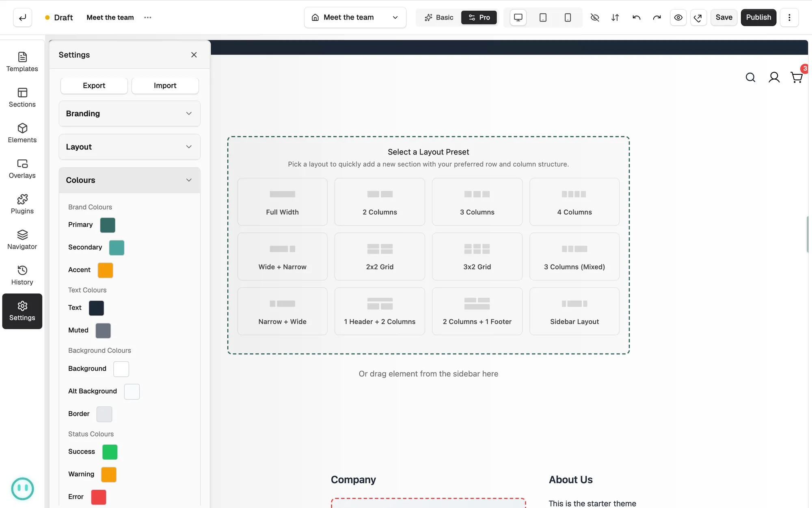Click the undo arrow in toolbar
The image size is (812, 508).
(636, 17)
